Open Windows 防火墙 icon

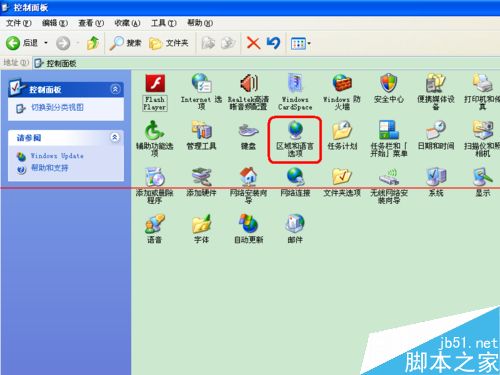342,83
